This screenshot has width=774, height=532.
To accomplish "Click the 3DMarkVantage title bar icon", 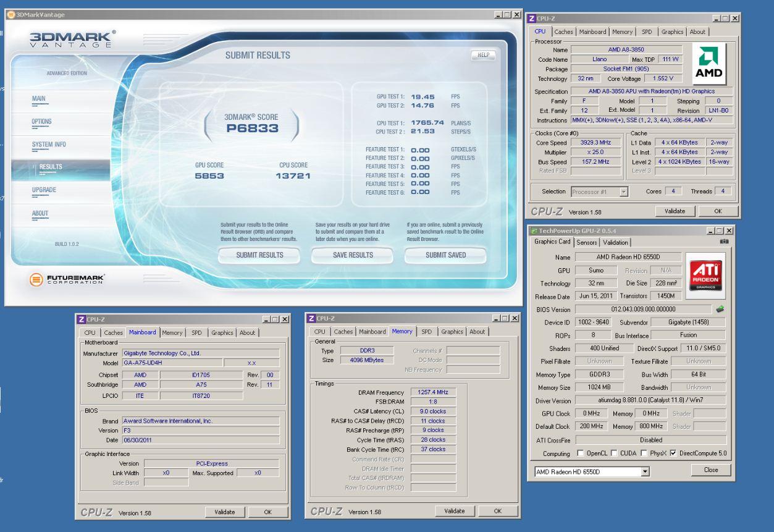I will coord(11,15).
